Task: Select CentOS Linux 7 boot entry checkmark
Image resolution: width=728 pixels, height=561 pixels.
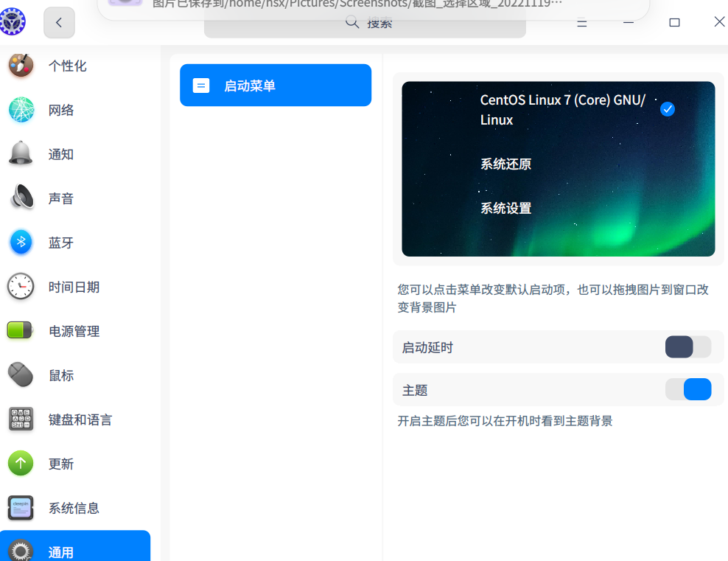Action: coord(668,109)
